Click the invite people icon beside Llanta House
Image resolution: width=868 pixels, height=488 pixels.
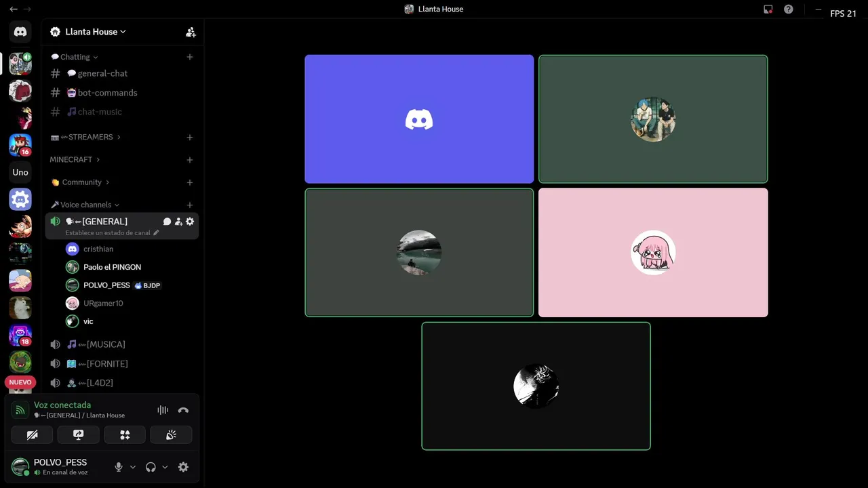pos(191,32)
